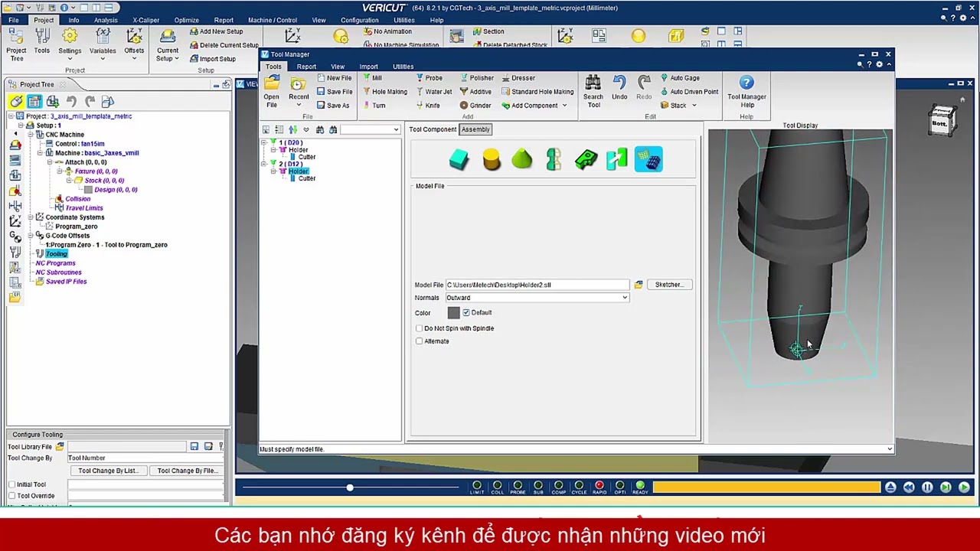
Task: Select the yellow cylinder component shape
Action: tap(492, 159)
